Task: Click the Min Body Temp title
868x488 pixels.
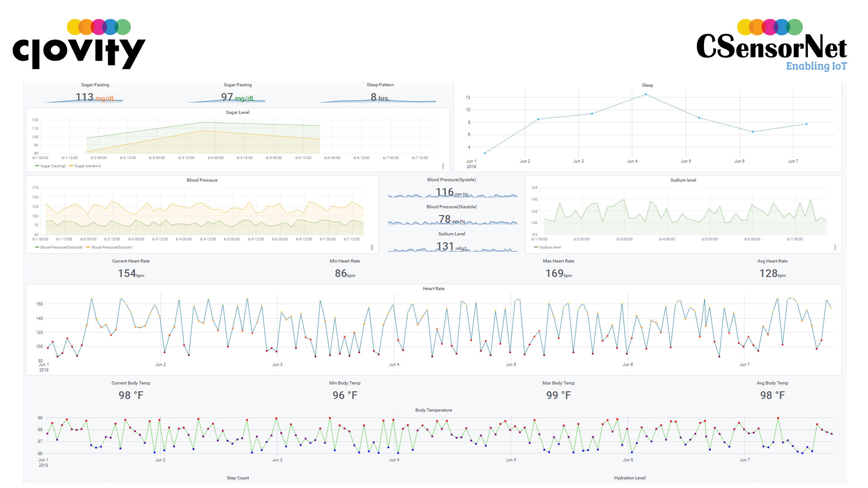Action: click(345, 383)
